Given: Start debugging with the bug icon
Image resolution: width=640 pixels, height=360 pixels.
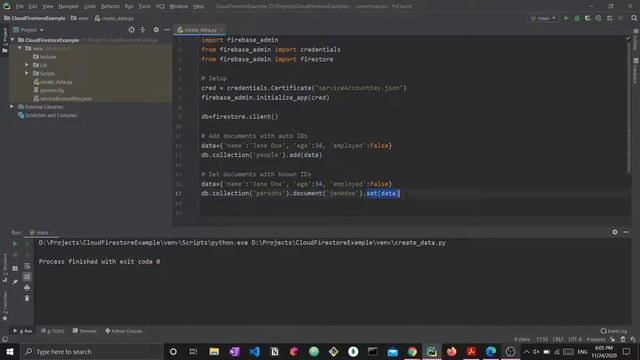Looking at the screenshot, I should point(577,18).
